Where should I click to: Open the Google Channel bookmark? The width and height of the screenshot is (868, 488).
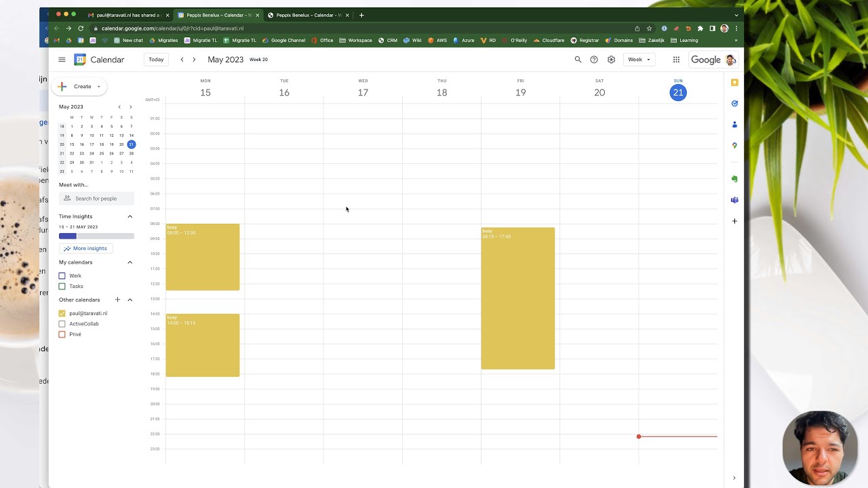point(284,41)
